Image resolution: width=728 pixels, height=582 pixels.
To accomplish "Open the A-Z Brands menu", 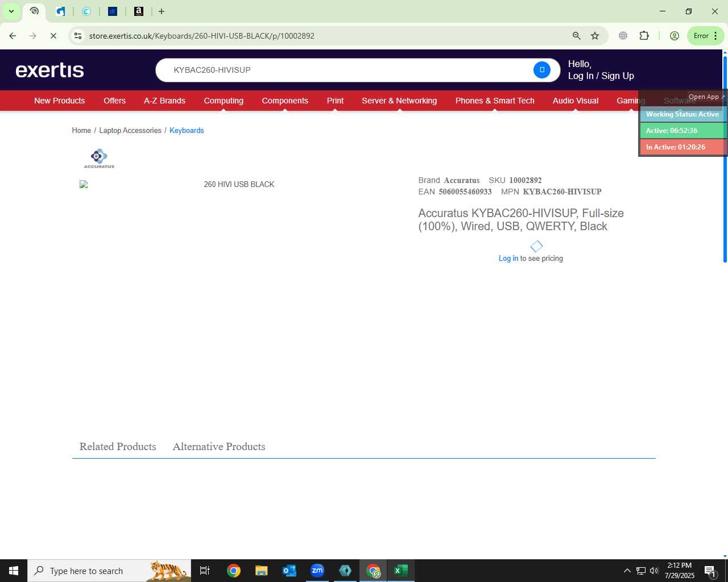I will [x=164, y=101].
